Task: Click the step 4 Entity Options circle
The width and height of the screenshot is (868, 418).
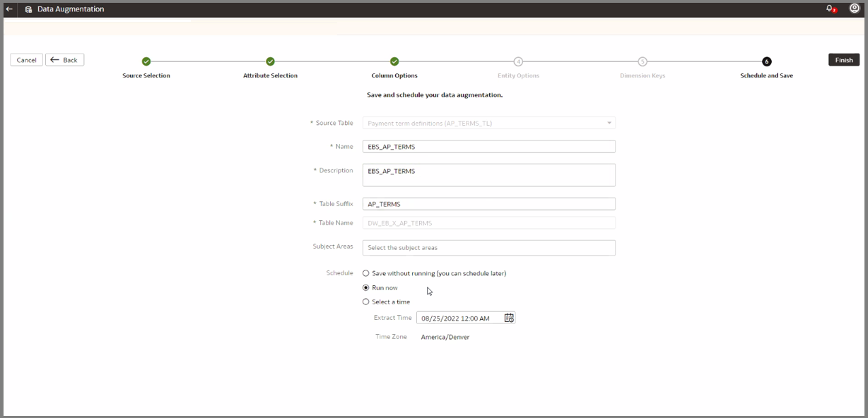Action: tap(518, 61)
